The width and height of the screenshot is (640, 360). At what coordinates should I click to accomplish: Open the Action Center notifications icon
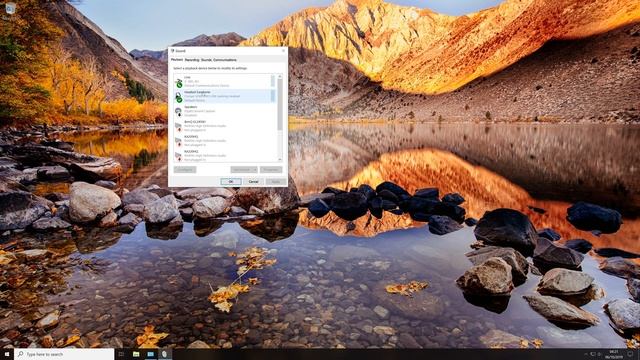point(630,354)
